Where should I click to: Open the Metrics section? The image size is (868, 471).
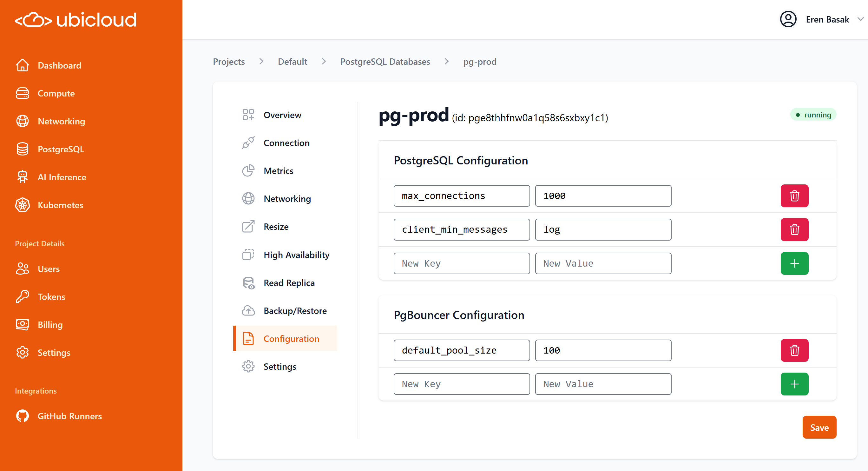(278, 171)
